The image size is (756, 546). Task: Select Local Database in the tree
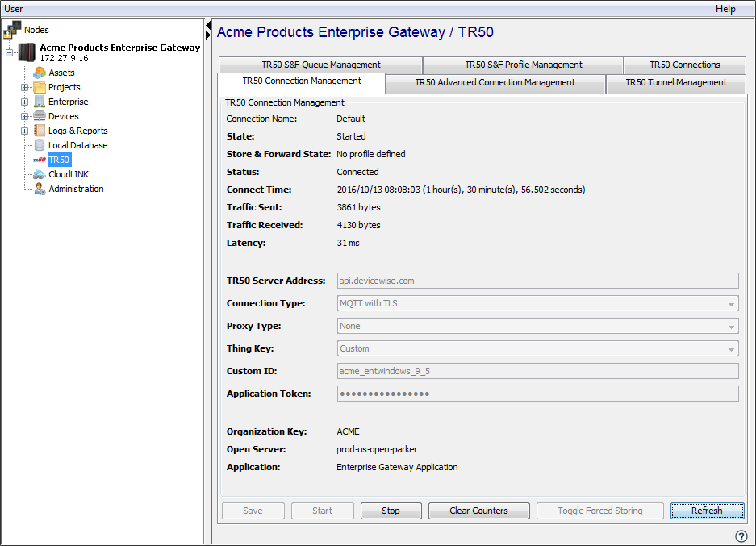click(77, 145)
